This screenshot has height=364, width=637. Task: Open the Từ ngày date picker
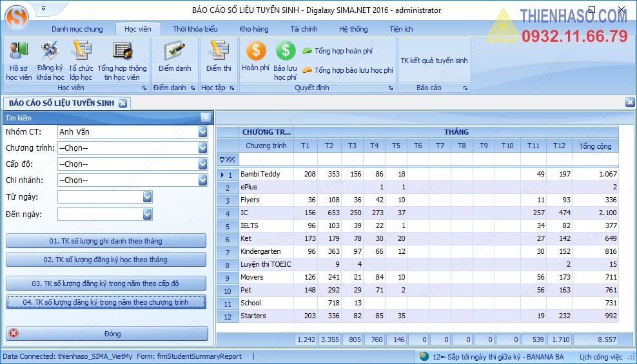pyautogui.click(x=148, y=197)
